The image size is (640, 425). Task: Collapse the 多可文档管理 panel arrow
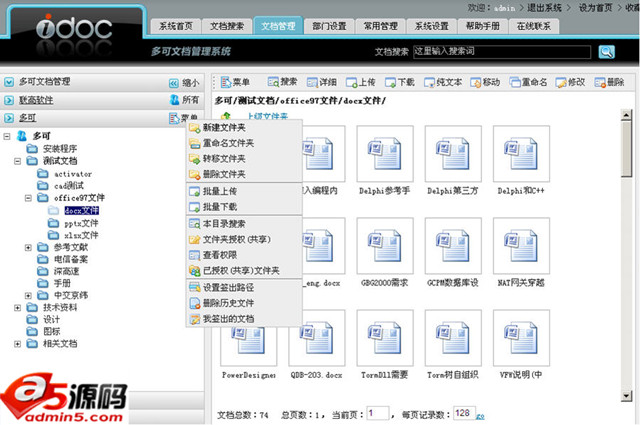9,82
